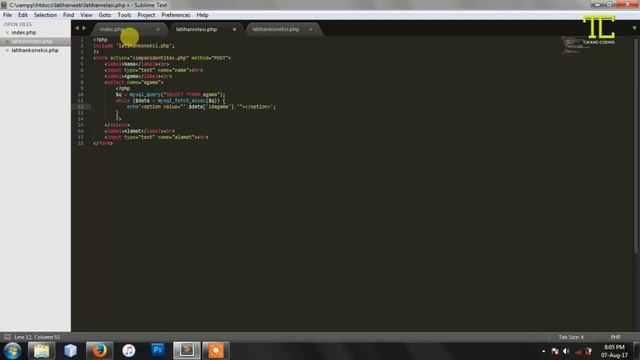Click line number 12 in gutter
The height and width of the screenshot is (360, 640).
pyautogui.click(x=80, y=107)
